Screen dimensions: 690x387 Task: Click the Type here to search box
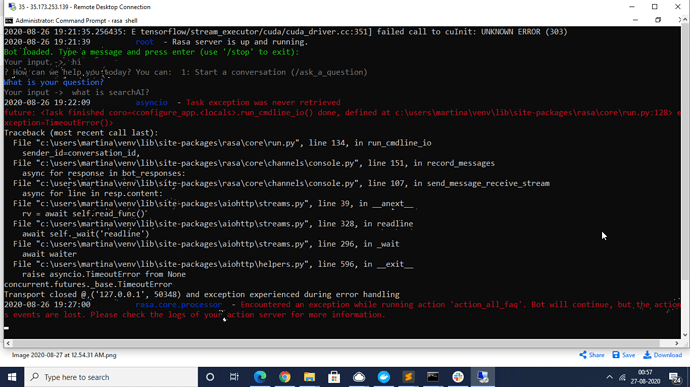[111, 377]
